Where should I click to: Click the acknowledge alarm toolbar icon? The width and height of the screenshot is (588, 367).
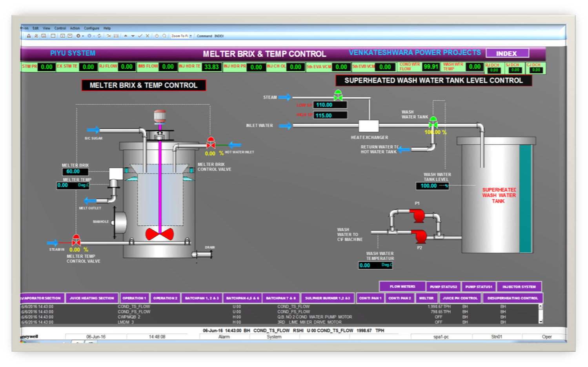coord(36,36)
